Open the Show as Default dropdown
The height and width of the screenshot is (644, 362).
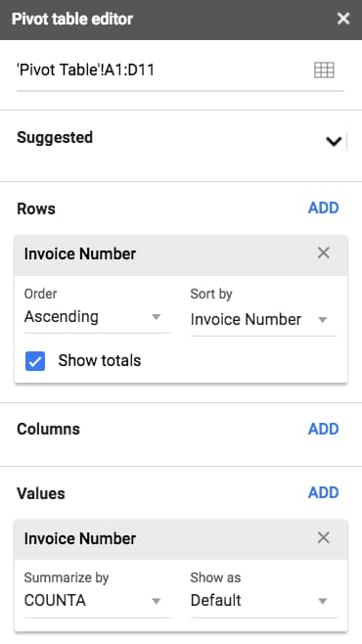tap(263, 601)
